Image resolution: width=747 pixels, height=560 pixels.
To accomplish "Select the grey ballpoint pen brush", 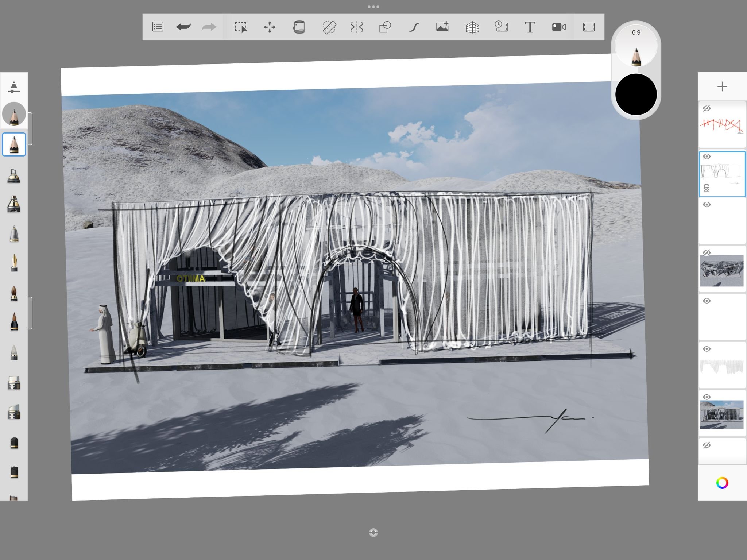I will 14,233.
